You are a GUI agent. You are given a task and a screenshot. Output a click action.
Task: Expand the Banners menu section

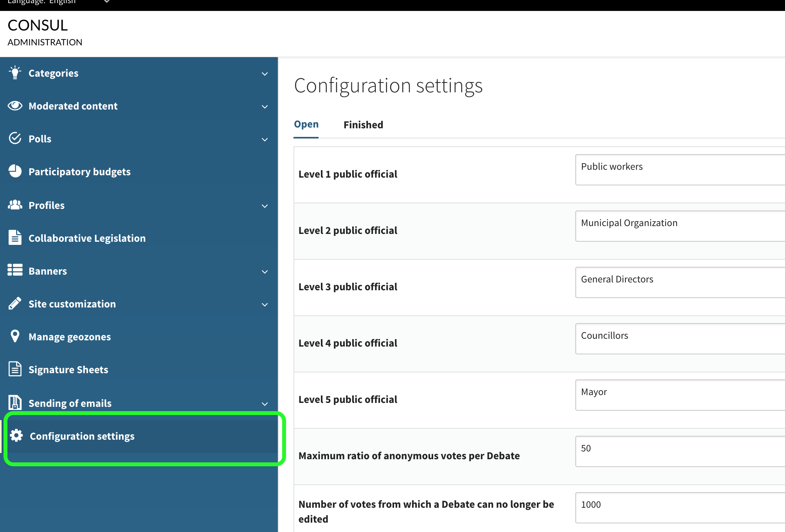tap(265, 272)
